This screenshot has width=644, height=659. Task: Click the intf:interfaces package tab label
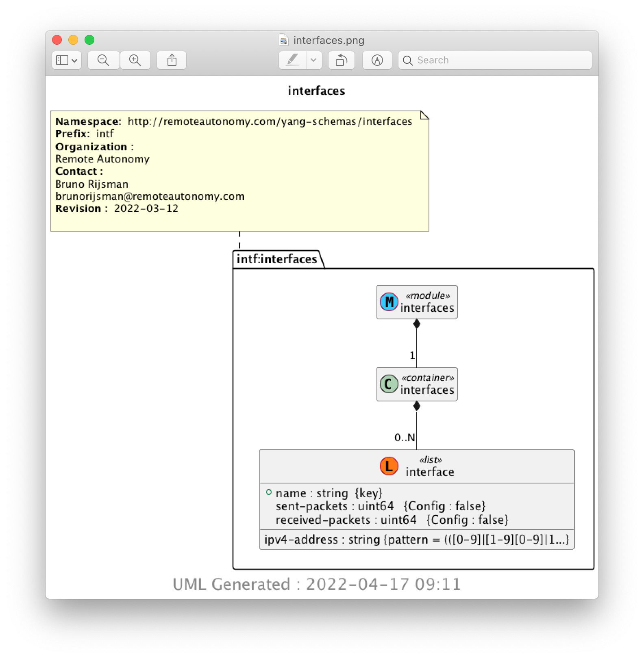tap(277, 259)
